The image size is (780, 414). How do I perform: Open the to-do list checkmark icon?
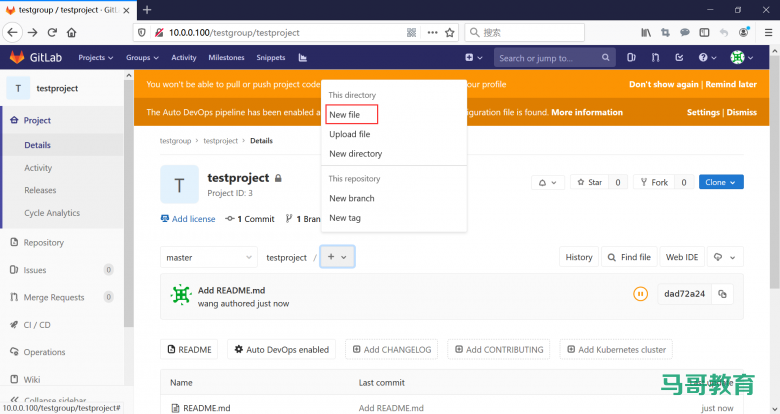[x=679, y=58]
